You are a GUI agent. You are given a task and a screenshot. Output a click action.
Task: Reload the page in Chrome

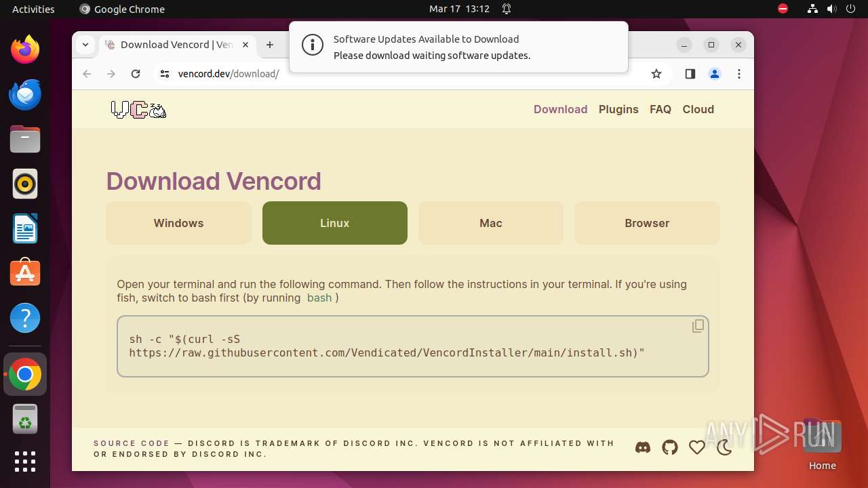pos(136,74)
